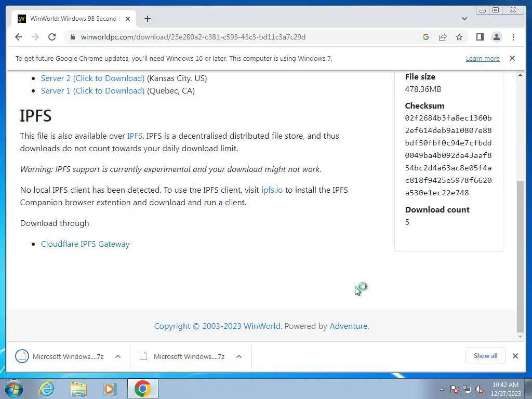Open the Chrome profile avatar menu
The image size is (532, 399).
click(x=496, y=37)
